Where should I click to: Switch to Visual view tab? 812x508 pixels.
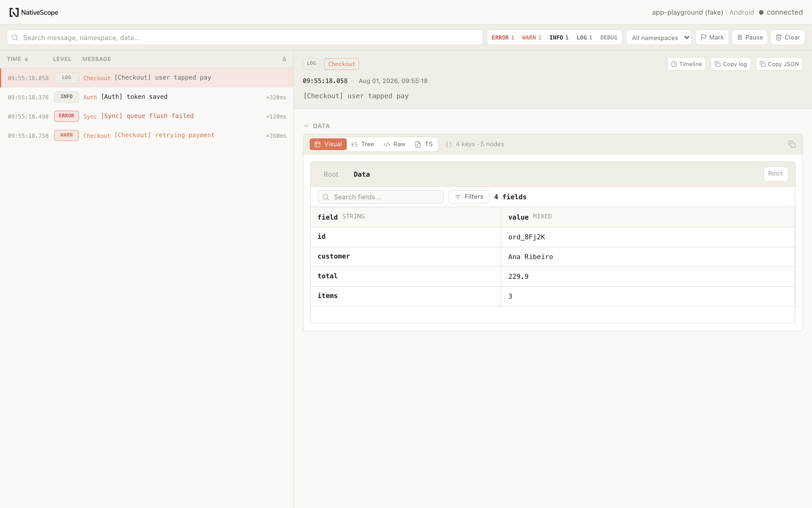328,144
